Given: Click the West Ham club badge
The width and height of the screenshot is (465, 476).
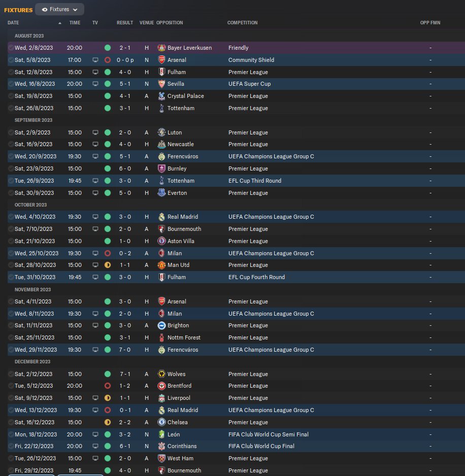Looking at the screenshot, I should point(161,458).
